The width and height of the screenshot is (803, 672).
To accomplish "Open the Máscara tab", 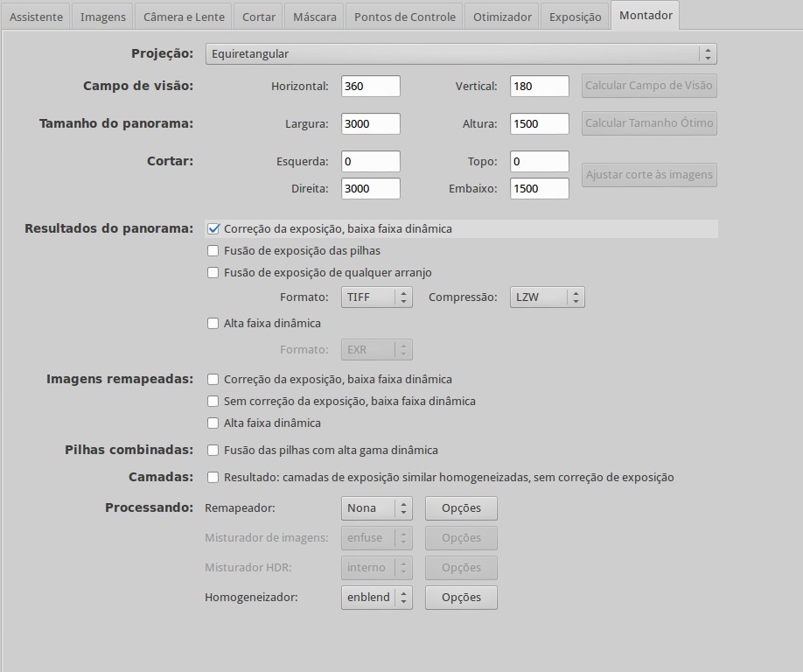I will (x=314, y=17).
